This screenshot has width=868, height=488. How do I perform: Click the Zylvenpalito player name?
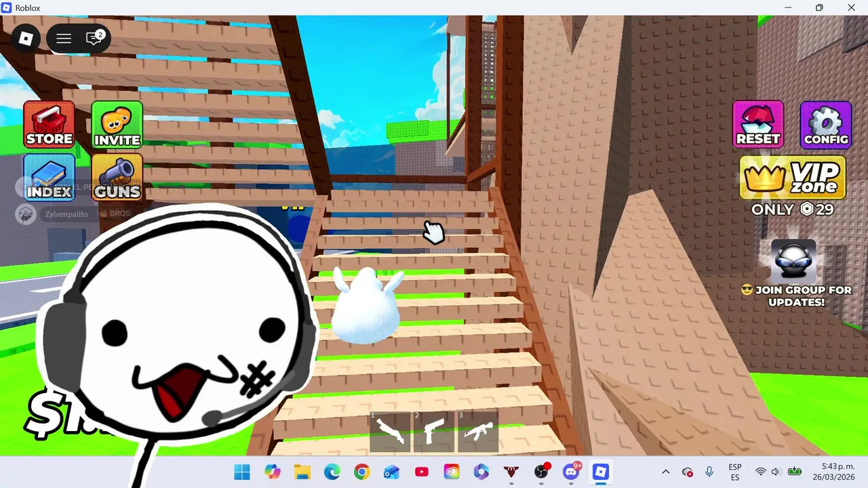pyautogui.click(x=66, y=214)
